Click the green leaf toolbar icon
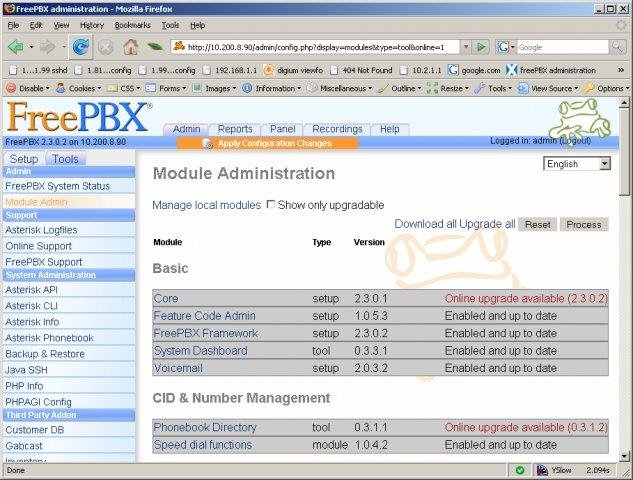The image size is (633, 480). click(155, 47)
